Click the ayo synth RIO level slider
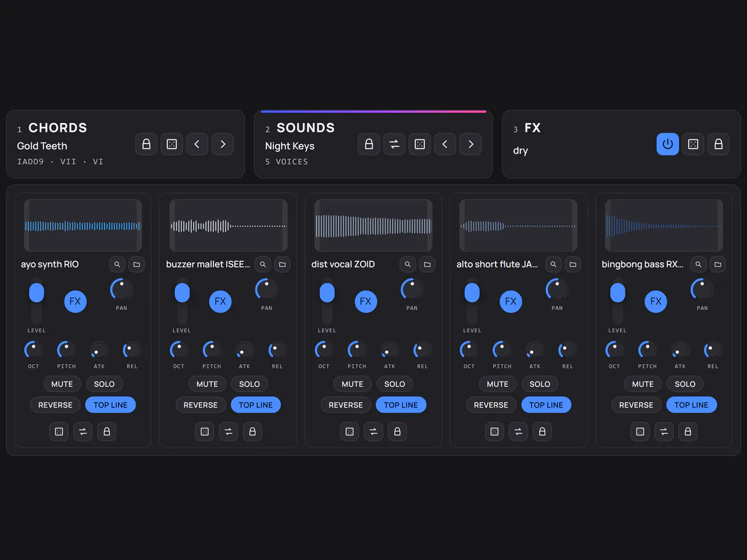 click(37, 302)
